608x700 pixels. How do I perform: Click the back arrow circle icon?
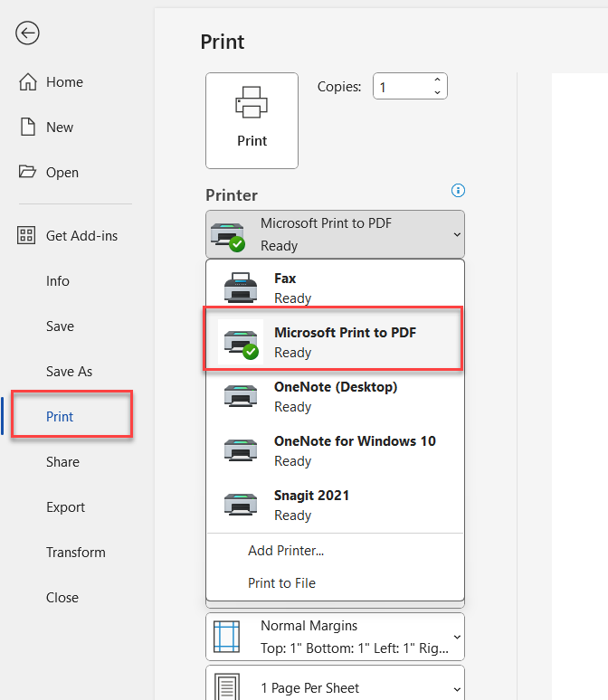coord(27,33)
